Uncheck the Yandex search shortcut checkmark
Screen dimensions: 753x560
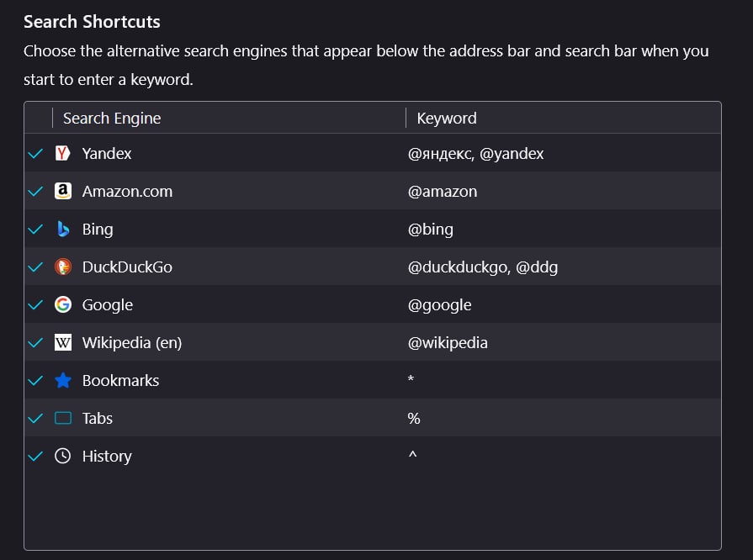35,154
